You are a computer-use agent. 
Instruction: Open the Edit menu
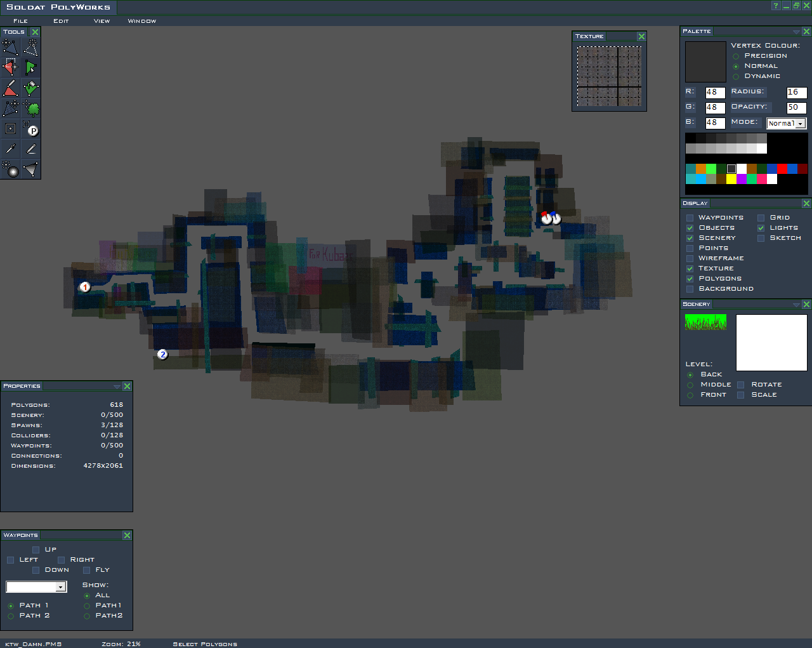61,21
